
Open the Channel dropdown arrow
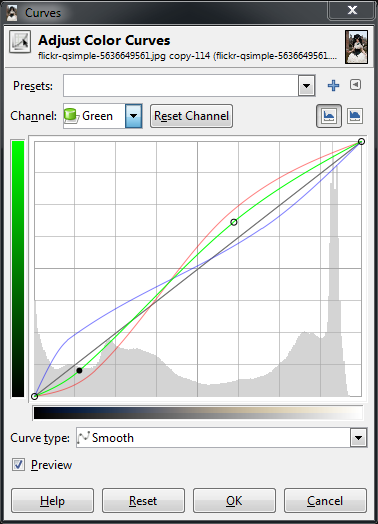click(x=134, y=116)
